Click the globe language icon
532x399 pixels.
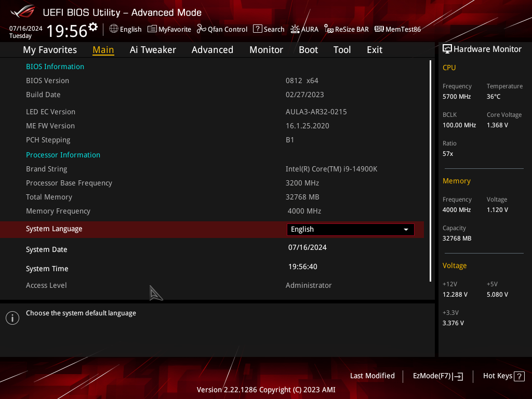[114, 29]
